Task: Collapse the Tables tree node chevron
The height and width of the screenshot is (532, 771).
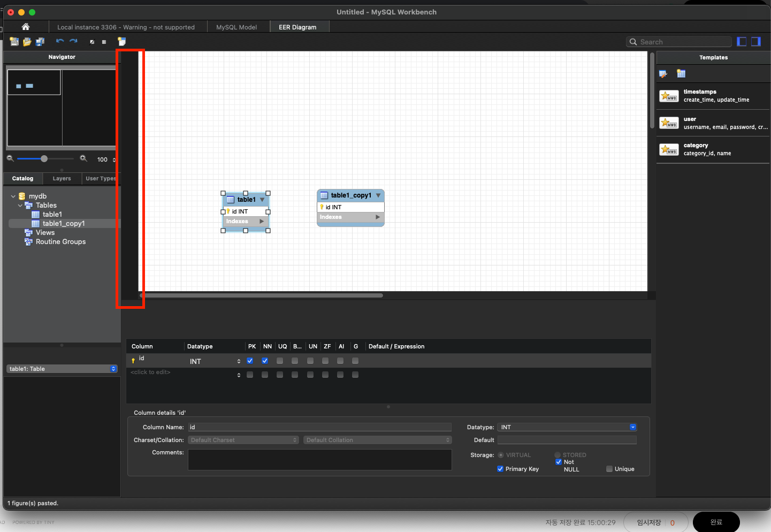Action: click(x=20, y=206)
